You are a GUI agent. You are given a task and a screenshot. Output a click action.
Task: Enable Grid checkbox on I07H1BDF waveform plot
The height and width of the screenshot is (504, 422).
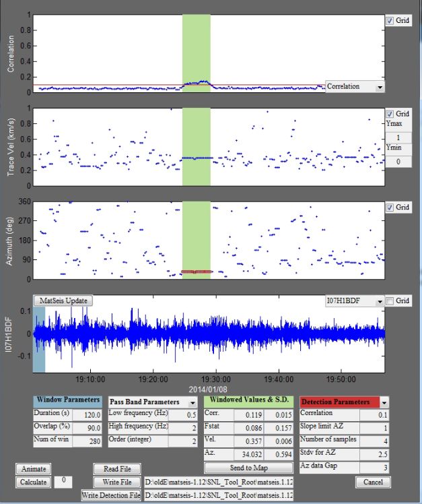(x=391, y=301)
